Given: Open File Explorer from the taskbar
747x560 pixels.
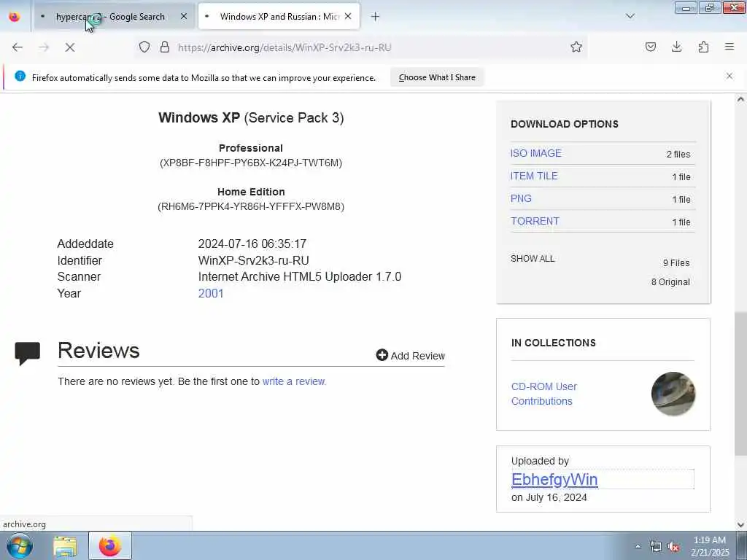Looking at the screenshot, I should [x=65, y=546].
